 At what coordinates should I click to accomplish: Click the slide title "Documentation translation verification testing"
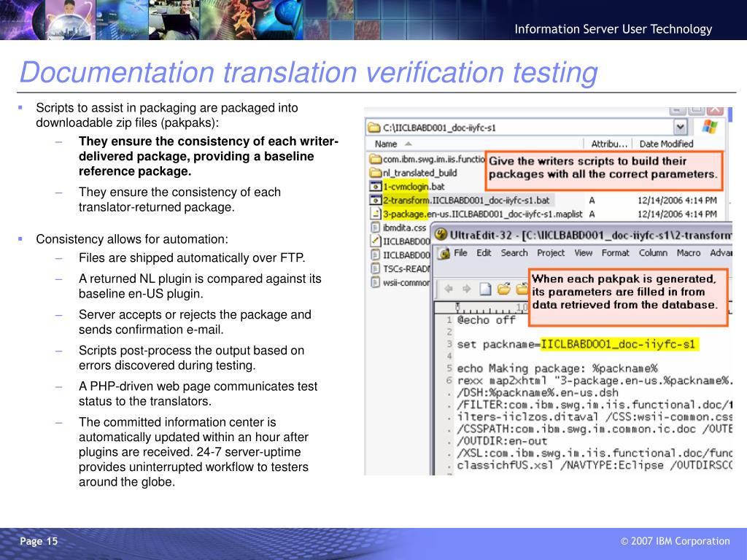tap(309, 72)
